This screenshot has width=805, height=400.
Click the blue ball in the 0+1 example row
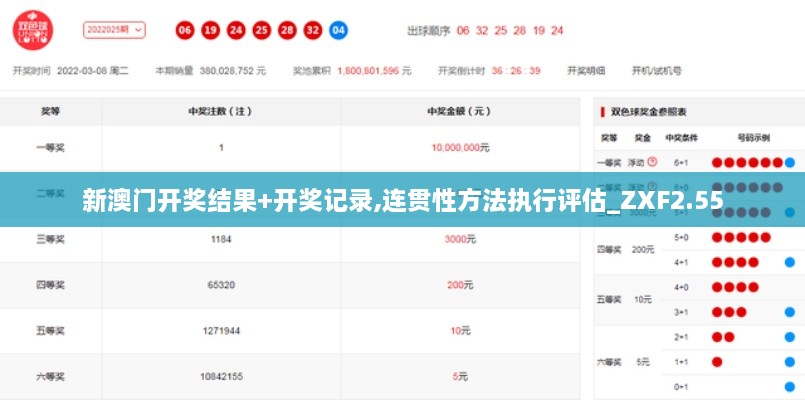[x=790, y=387]
